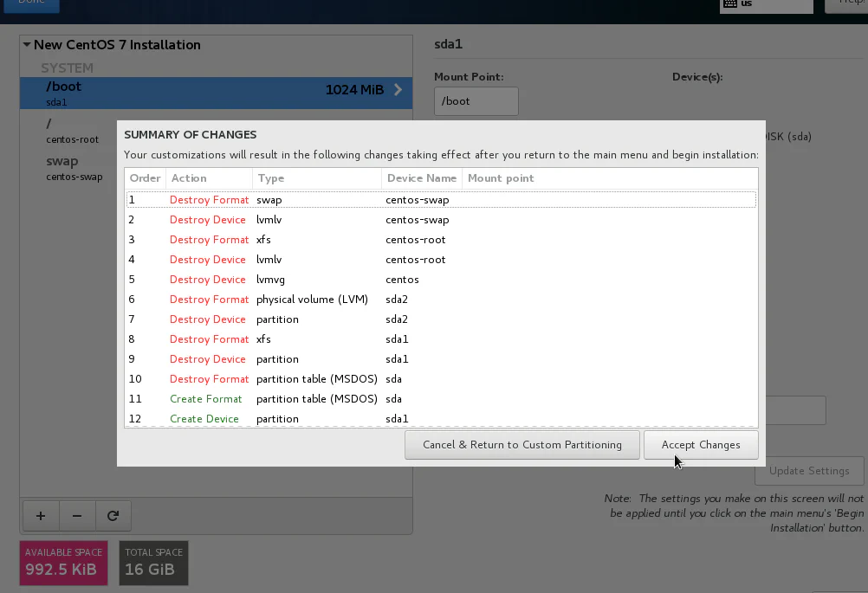Click the Mount Point /boot input field
Image resolution: width=868 pixels, height=593 pixels.
click(x=476, y=101)
